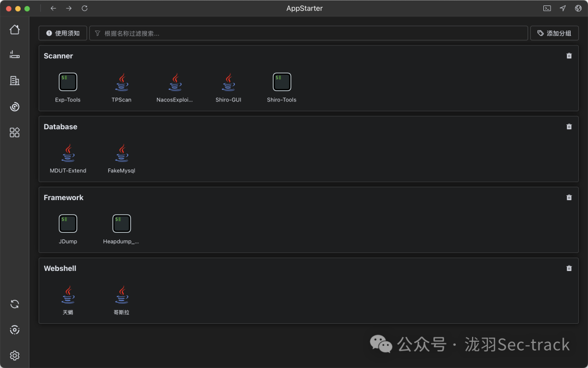588x368 pixels.
Task: Delete the Framework group with its trash icon
Action: coord(569,197)
